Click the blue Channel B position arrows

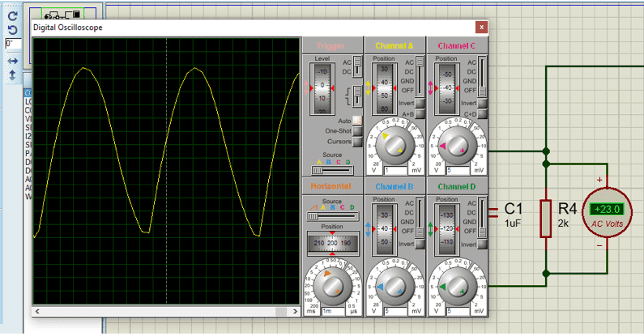pos(367,228)
